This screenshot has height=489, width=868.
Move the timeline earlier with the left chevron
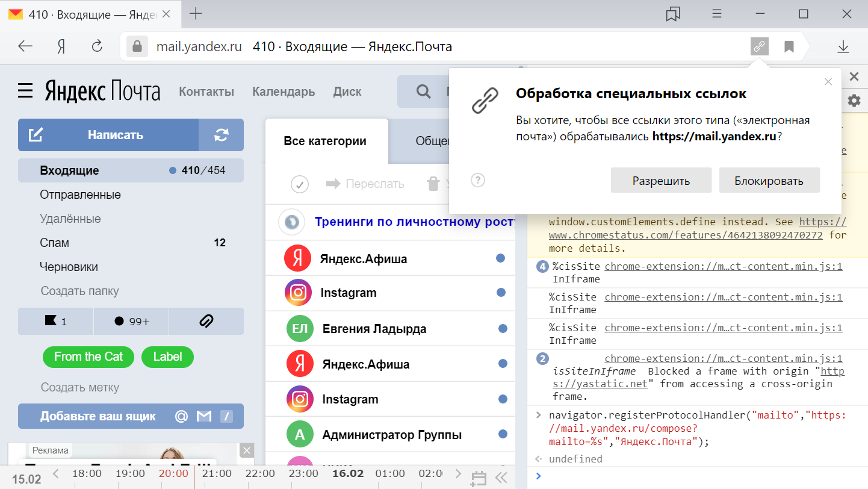(56, 474)
